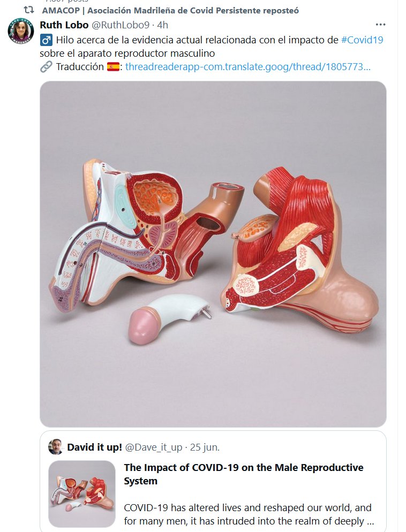This screenshot has height=532, width=406.
Task: Open Ruth Lobo's profile avatar
Action: 21,32
